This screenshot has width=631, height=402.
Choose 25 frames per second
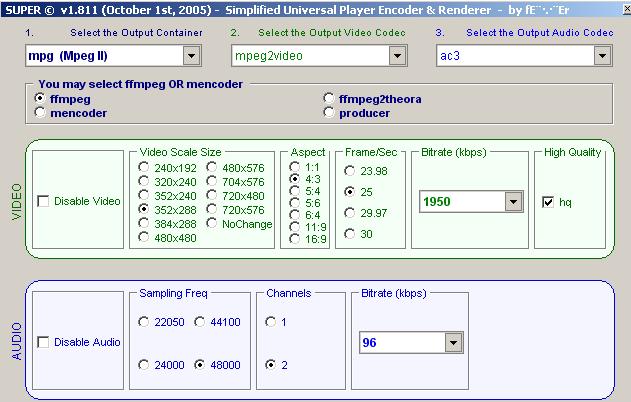(349, 192)
